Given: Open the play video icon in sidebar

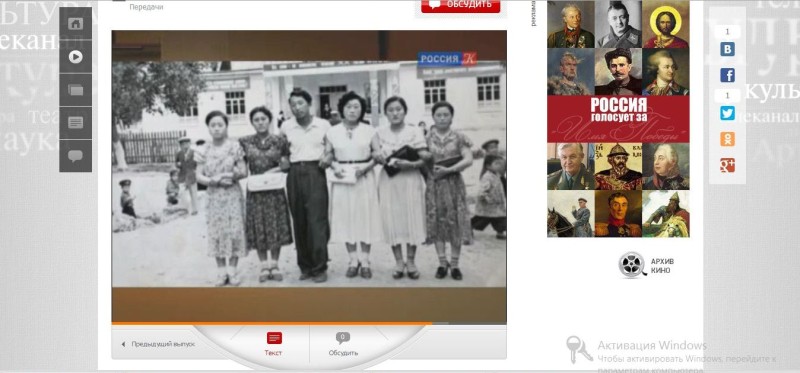Looking at the screenshot, I should coord(76,57).
